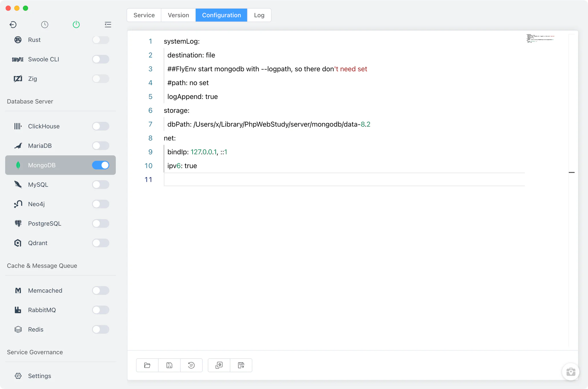
Task: Click the floating camera screenshot button
Action: pyautogui.click(x=570, y=372)
